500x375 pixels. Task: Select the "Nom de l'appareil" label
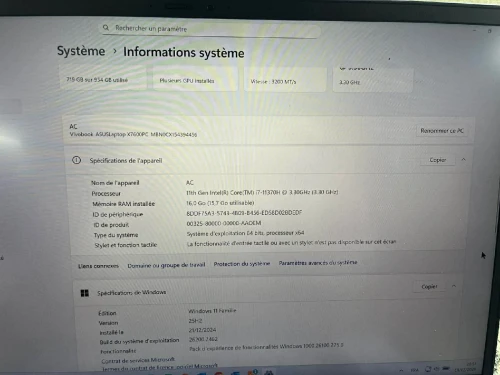point(115,183)
